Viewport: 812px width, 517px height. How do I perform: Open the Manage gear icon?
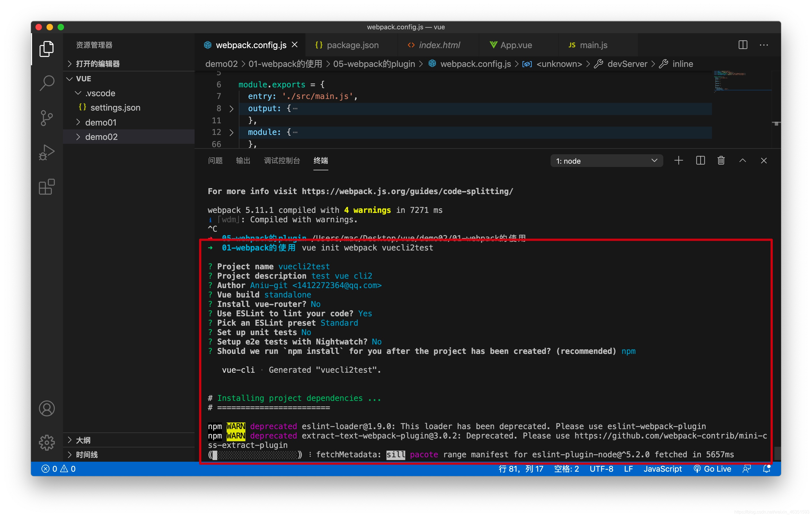46,442
